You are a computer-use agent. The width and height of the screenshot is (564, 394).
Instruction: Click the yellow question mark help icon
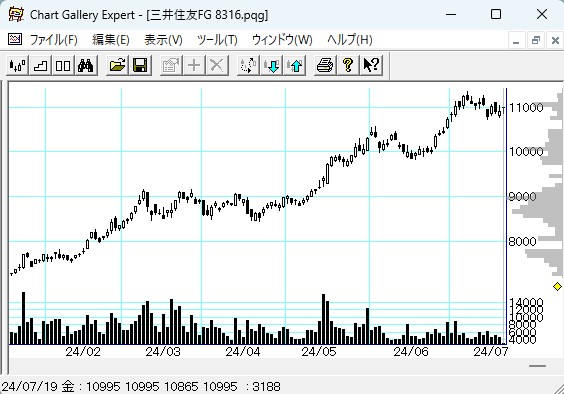point(348,65)
